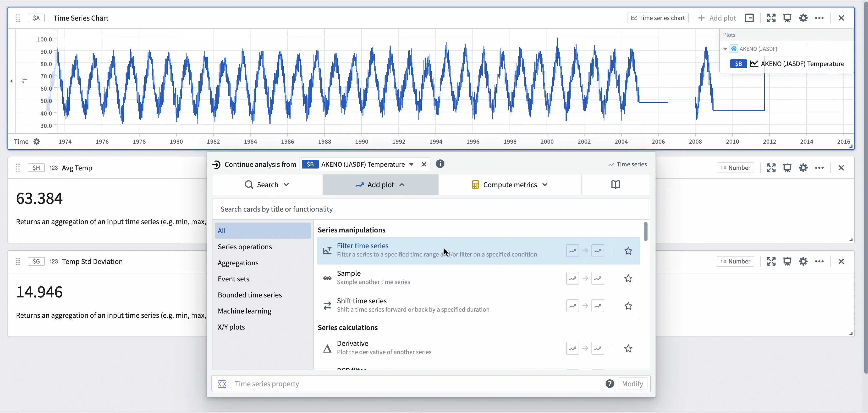The height and width of the screenshot is (413, 868).
Task: Click the search cards input field
Action: click(x=431, y=209)
